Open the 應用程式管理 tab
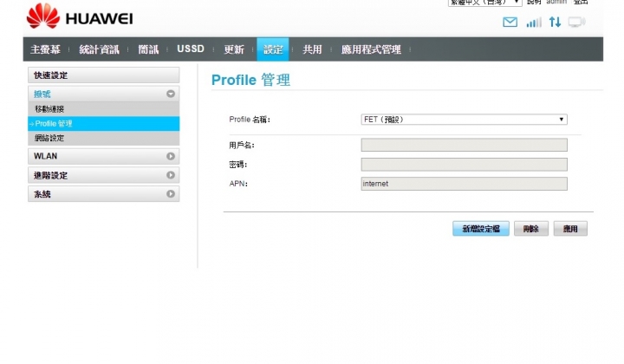 [371, 49]
